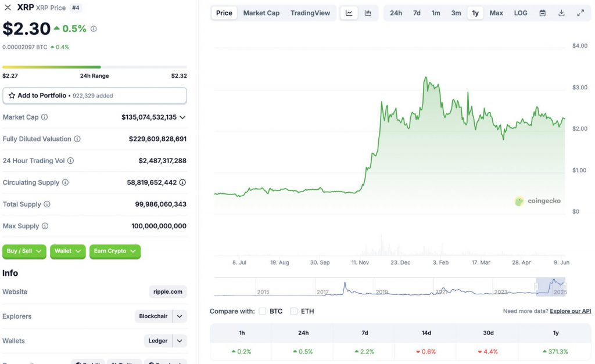Select Max time range
Viewport: 595px width, 364px height.
point(496,13)
